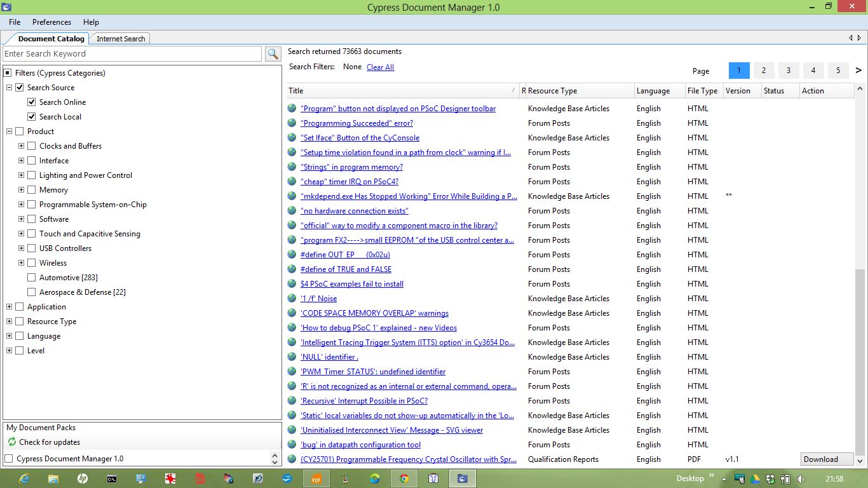Open the HP app in the taskbar
The image size is (868, 488).
tap(83, 478)
